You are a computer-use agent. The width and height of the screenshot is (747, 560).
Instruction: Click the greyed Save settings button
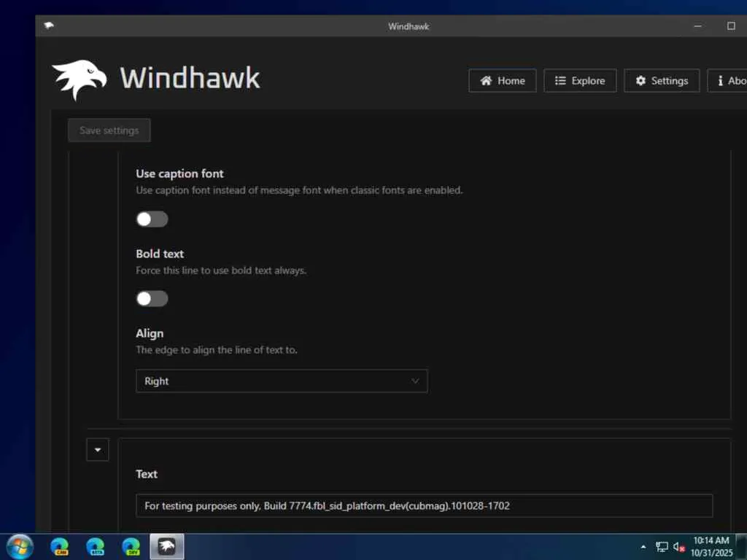coord(109,131)
